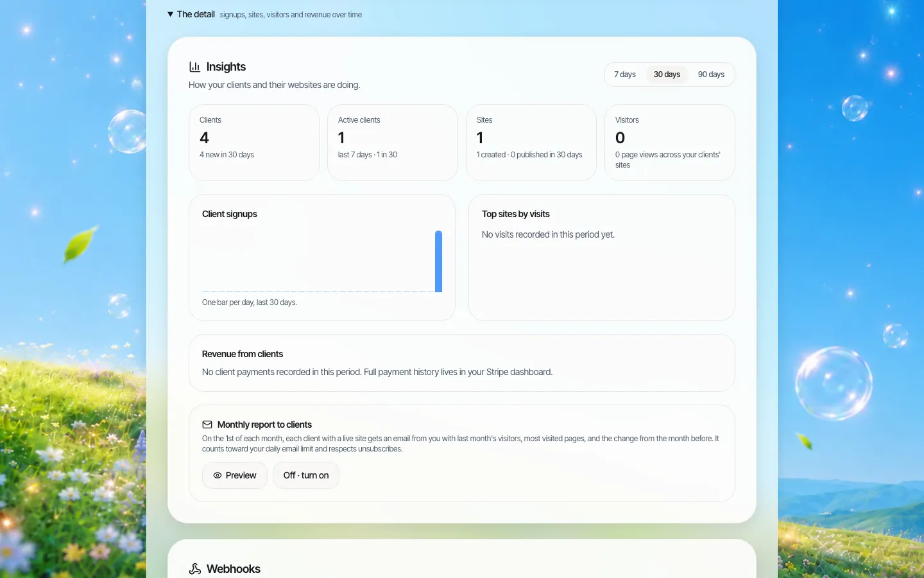924x578 pixels.
Task: Click '1 created · 0 published in 30 days'
Action: click(529, 155)
